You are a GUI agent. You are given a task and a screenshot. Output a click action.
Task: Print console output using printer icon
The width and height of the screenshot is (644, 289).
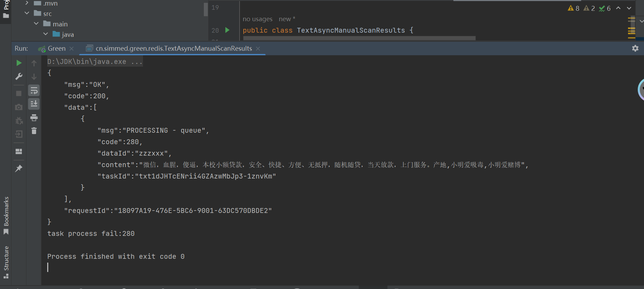[x=34, y=118]
